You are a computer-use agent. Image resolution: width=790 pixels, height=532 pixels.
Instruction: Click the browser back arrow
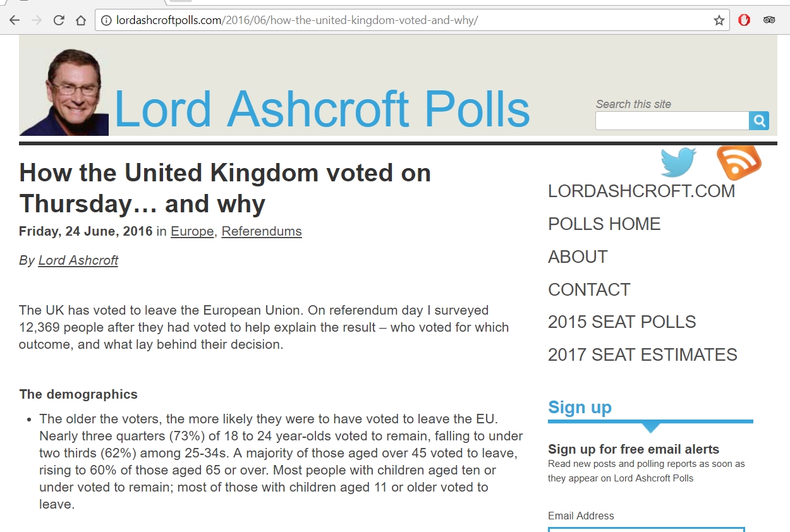[x=15, y=20]
